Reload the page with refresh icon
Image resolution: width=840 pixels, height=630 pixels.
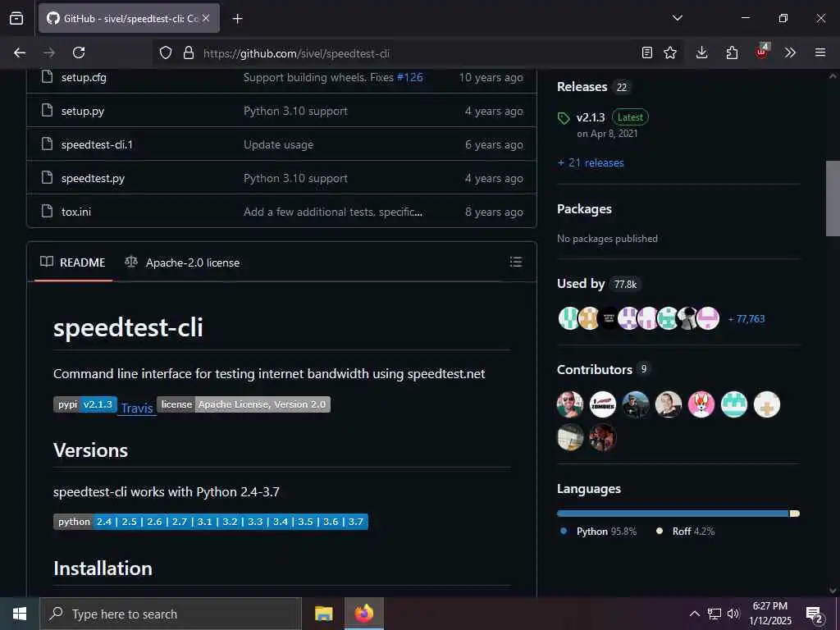(79, 52)
